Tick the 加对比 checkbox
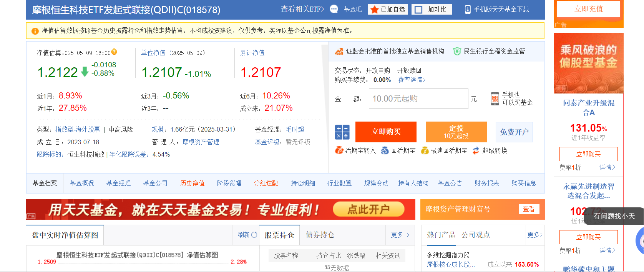The width and height of the screenshot is (644, 272). (419, 10)
